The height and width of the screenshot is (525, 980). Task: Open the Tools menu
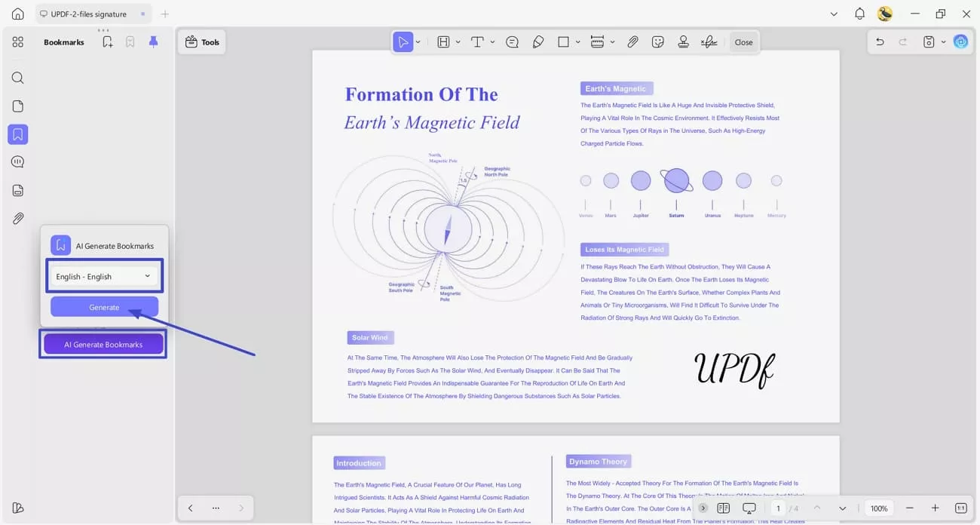coord(201,41)
